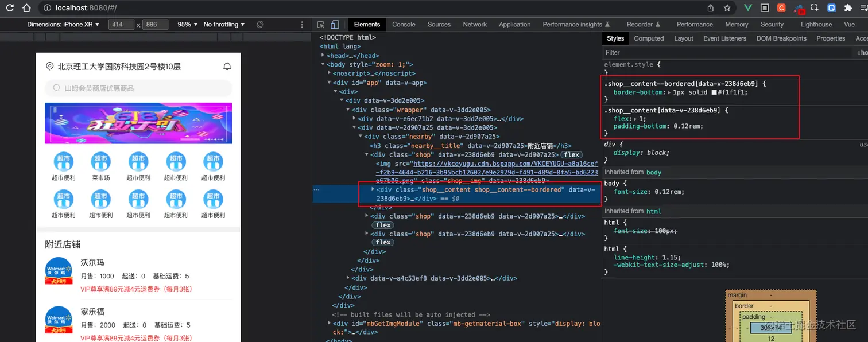868x342 pixels.
Task: Open the 沃尔玛 shop logo image
Action: [59, 272]
